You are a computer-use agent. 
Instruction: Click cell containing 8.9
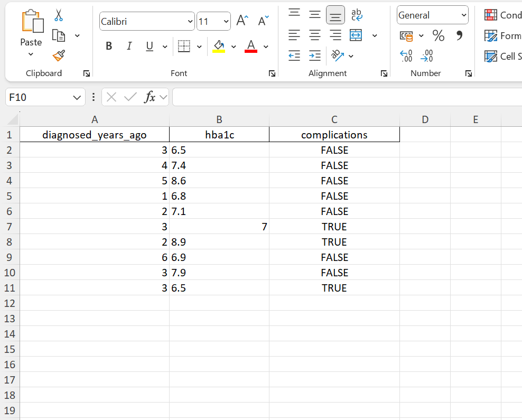coord(219,242)
